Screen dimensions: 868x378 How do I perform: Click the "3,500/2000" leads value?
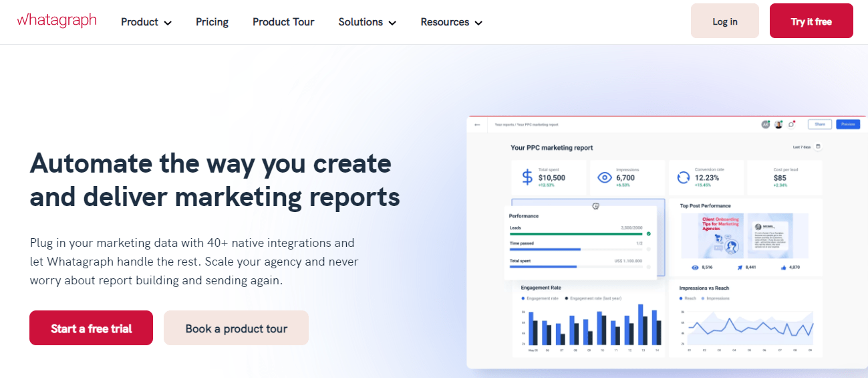pos(631,227)
